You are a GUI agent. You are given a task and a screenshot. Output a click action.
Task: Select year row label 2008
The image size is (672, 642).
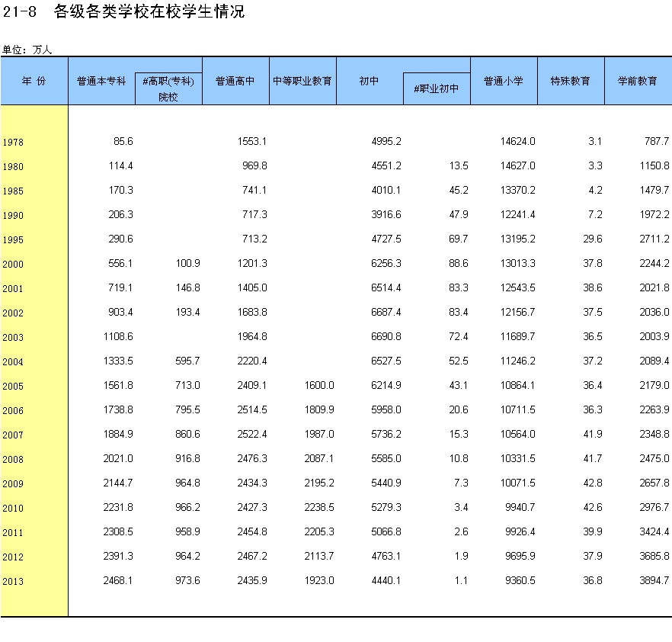coord(13,459)
